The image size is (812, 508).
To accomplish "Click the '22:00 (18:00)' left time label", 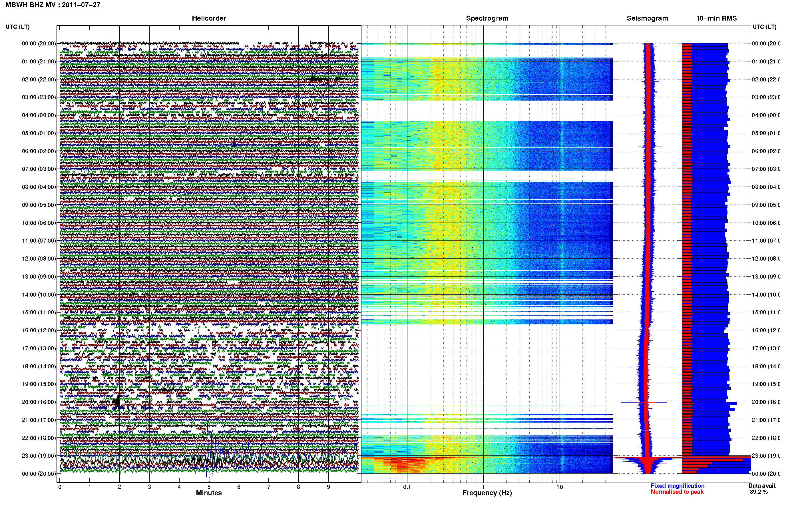I will 39,438.
